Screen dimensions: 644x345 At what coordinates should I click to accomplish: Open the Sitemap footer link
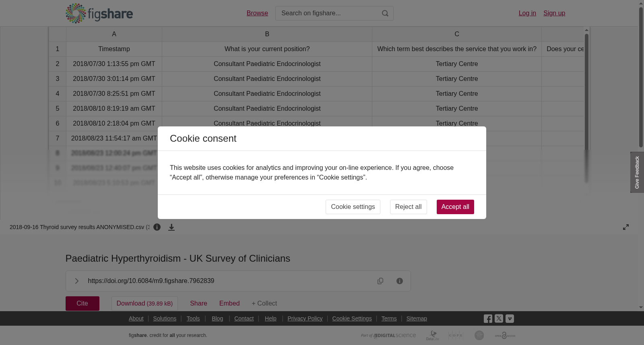tap(417, 318)
